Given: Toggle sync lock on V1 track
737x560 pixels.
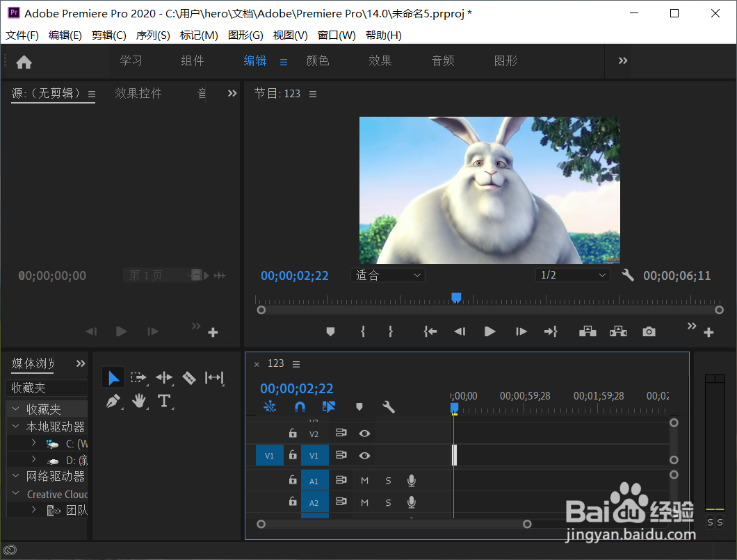Looking at the screenshot, I should tap(341, 455).
